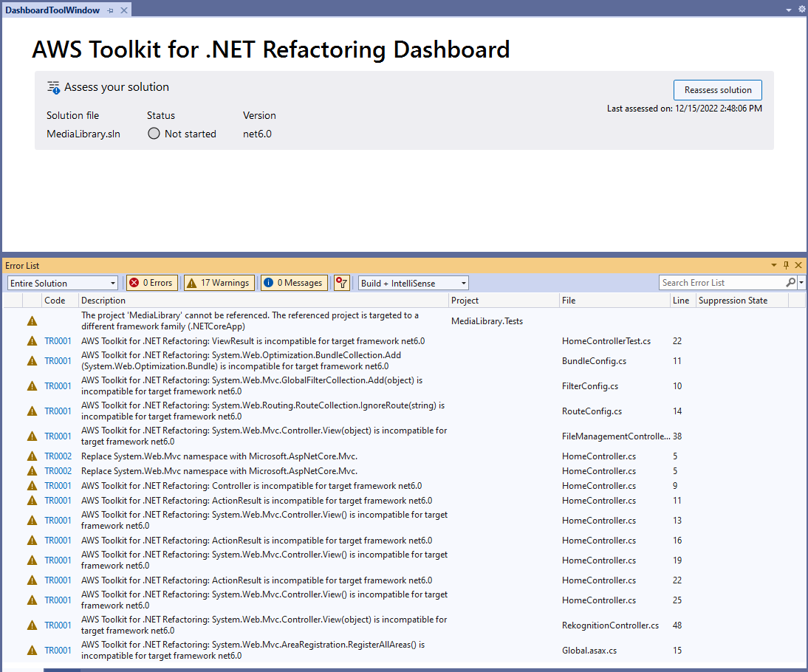Sort by Suppression State column header
808x672 pixels.
[x=742, y=301]
